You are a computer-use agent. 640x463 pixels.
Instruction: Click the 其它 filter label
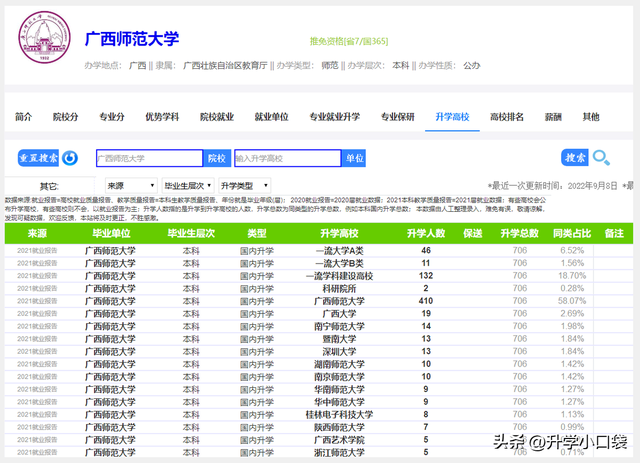49,187
